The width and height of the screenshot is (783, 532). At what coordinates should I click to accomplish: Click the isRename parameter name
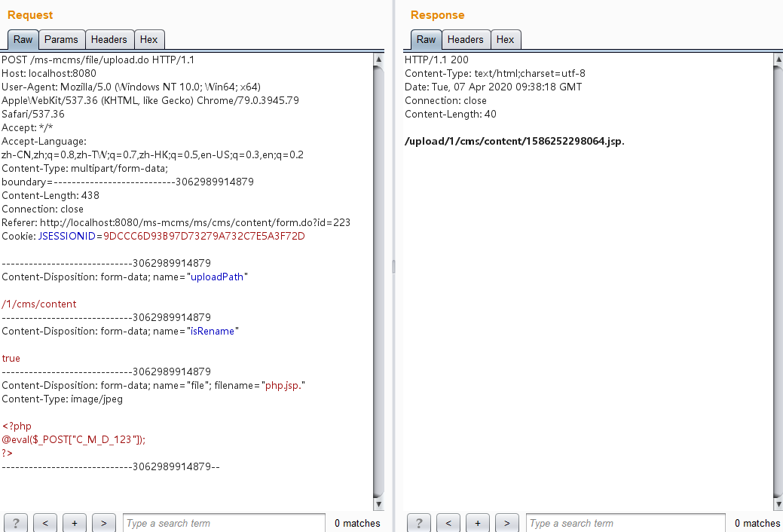pyautogui.click(x=213, y=332)
